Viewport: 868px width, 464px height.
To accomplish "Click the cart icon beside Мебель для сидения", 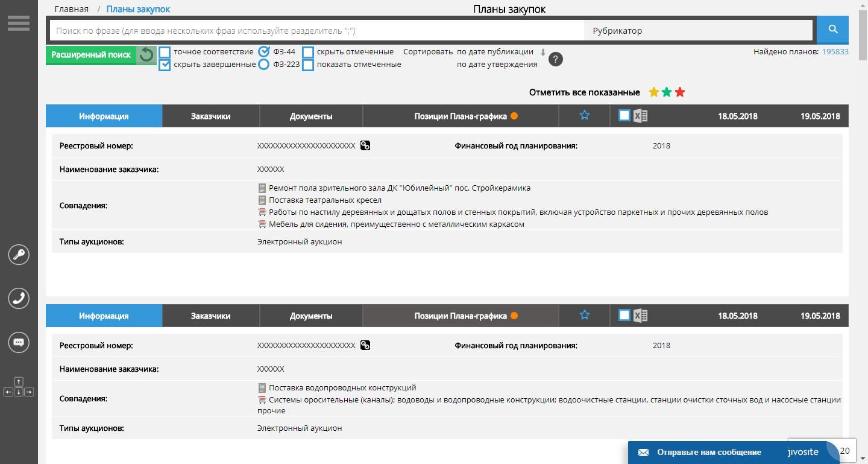I will 262,224.
